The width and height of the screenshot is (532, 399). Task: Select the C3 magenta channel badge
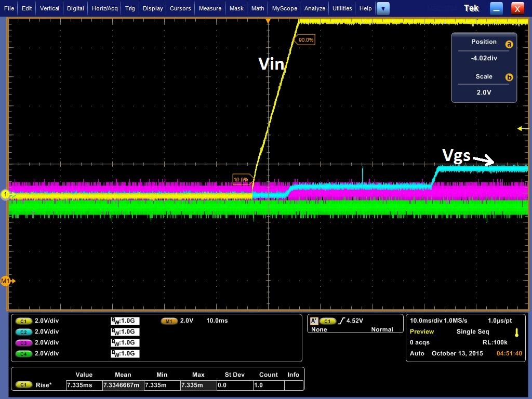click(23, 343)
